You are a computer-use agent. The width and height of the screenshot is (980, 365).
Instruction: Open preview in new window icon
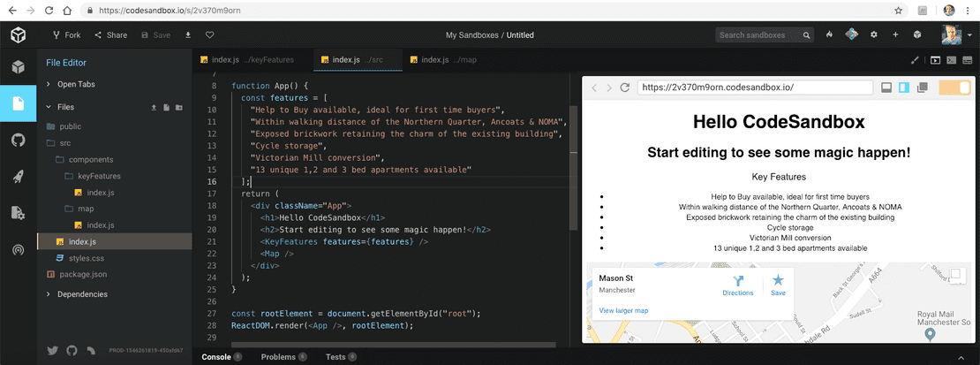click(x=921, y=87)
